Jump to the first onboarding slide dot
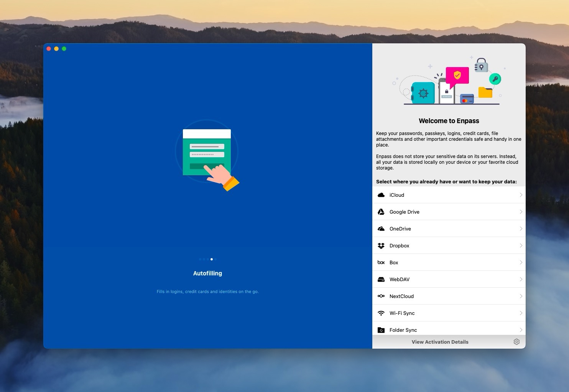This screenshot has width=569, height=392. pyautogui.click(x=200, y=259)
